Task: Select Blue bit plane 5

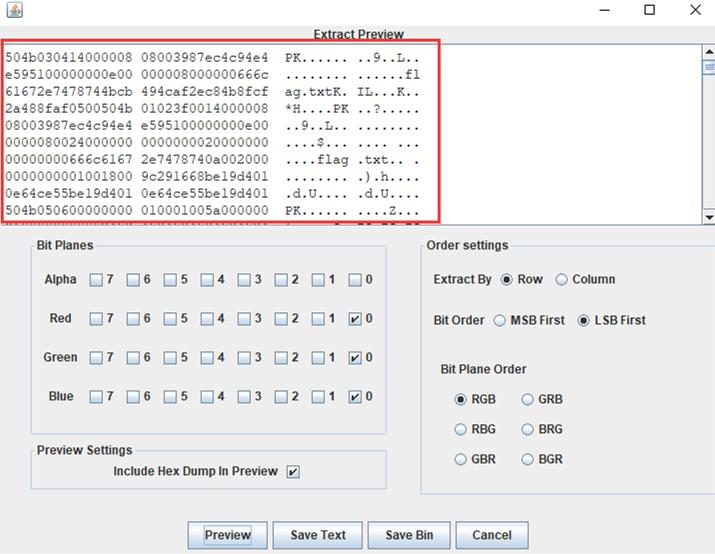Action: click(x=170, y=397)
